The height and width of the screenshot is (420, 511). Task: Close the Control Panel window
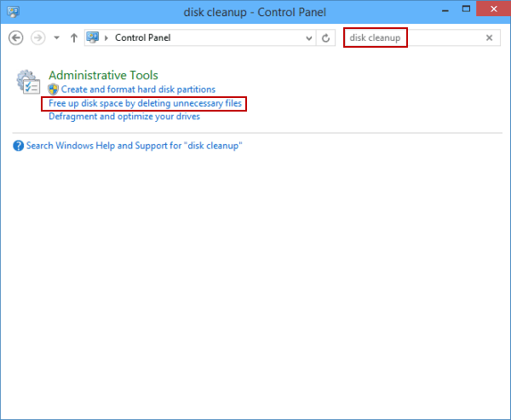(x=493, y=9)
